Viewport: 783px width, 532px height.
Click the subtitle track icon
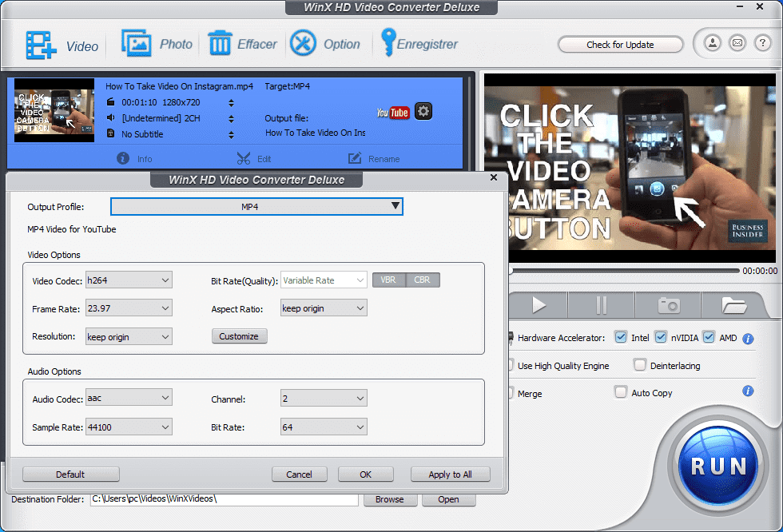pyautogui.click(x=111, y=133)
